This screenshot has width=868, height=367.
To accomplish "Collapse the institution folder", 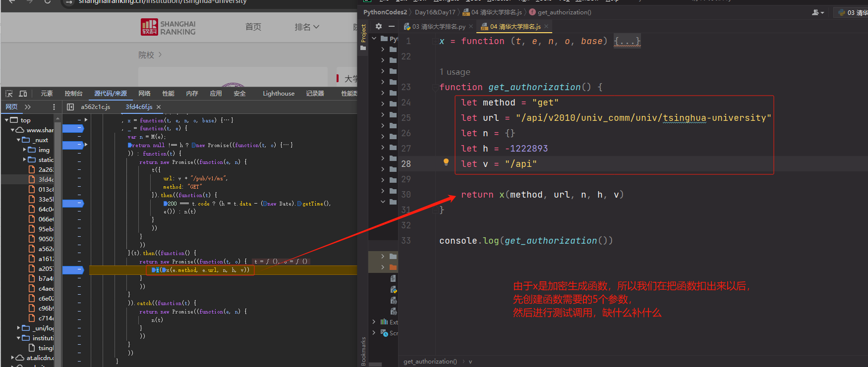I will (18, 338).
